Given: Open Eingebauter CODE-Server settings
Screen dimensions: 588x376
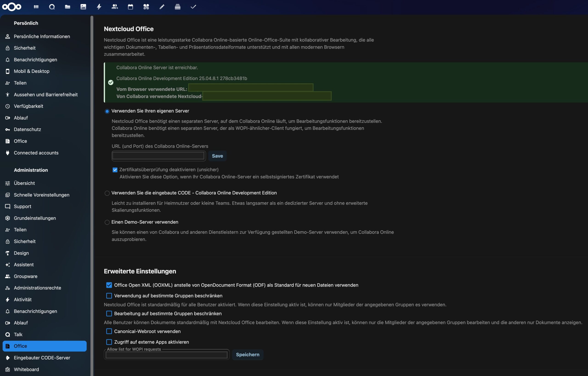Looking at the screenshot, I should point(42,357).
